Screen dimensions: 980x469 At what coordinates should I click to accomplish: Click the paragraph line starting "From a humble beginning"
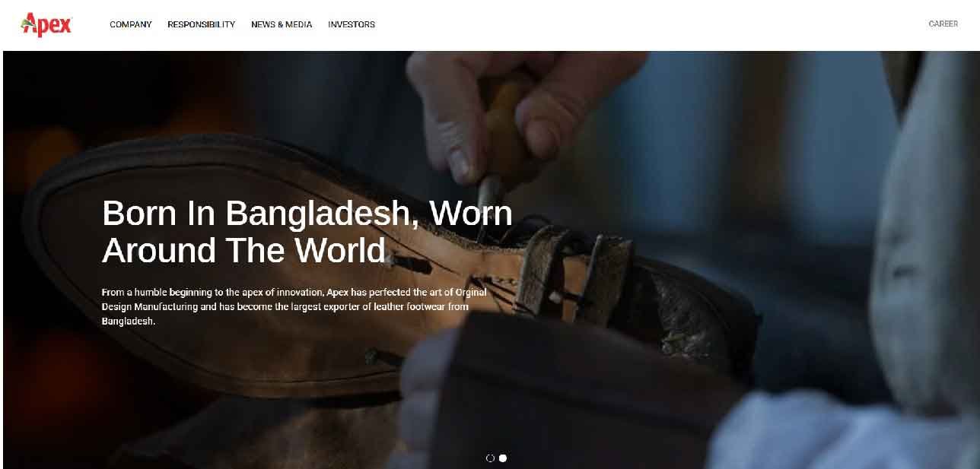294,292
